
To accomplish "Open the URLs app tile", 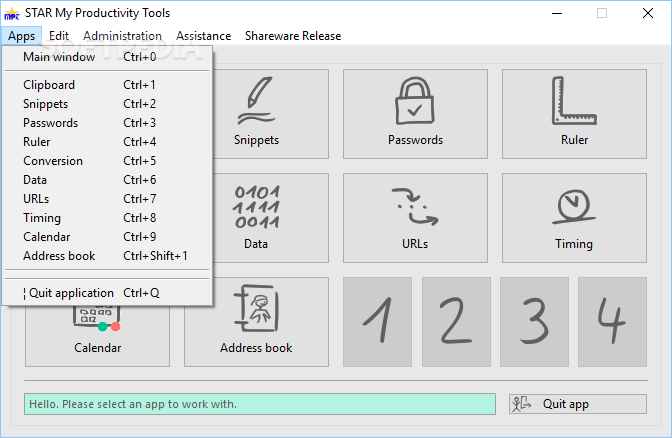I will coord(415,218).
